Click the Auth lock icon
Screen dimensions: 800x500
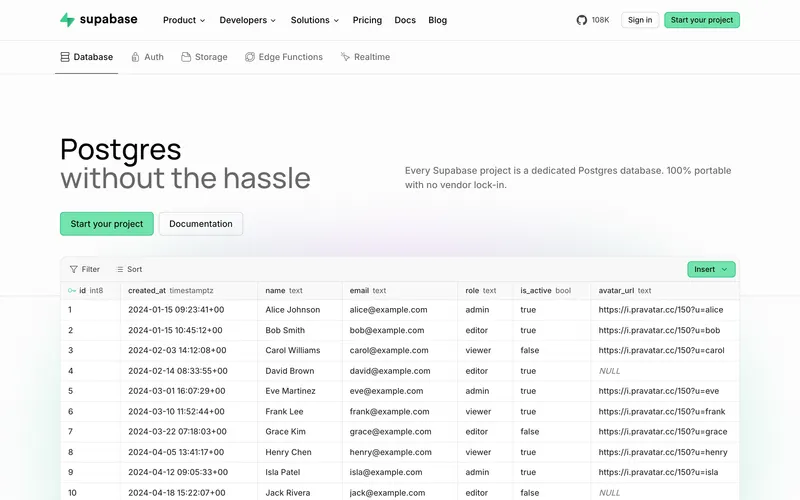coord(135,57)
